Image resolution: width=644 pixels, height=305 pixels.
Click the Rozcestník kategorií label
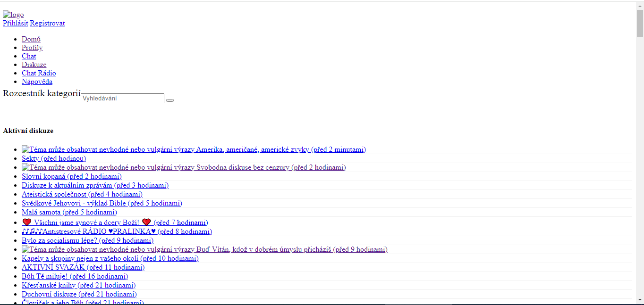(x=42, y=93)
